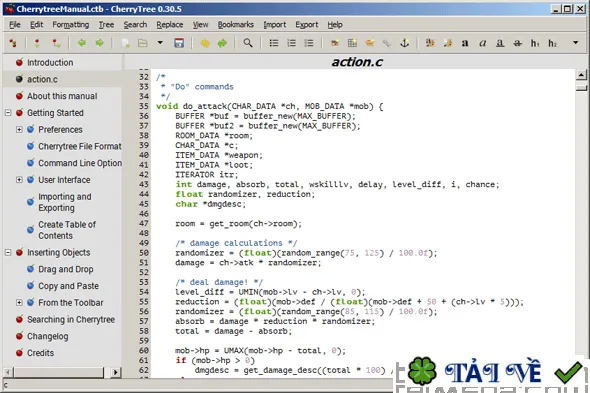Select the Searching in Cherrytree node

coord(71,320)
